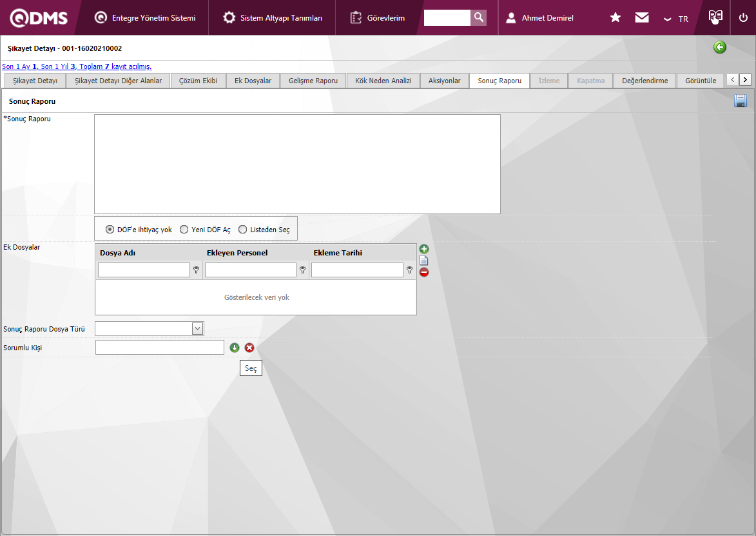The width and height of the screenshot is (756, 536).
Task: Add a file with green plus icon
Action: [x=424, y=249]
